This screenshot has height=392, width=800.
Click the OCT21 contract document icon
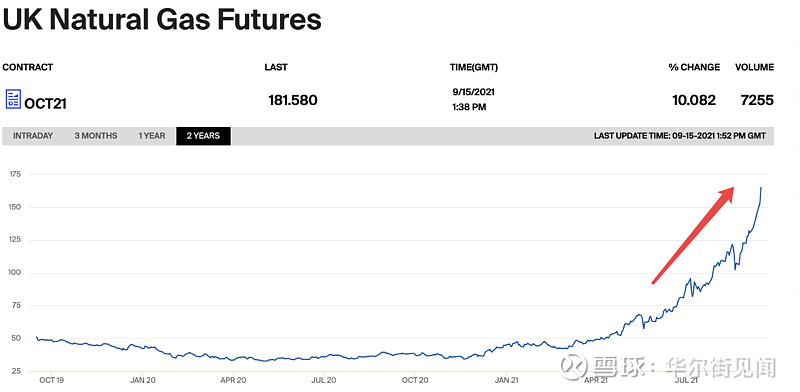click(13, 99)
